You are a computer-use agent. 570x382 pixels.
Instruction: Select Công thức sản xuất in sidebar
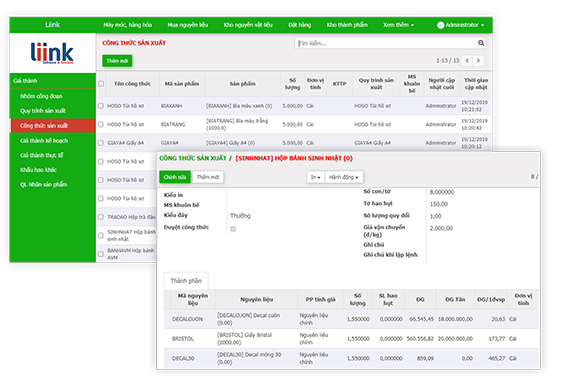coord(53,125)
